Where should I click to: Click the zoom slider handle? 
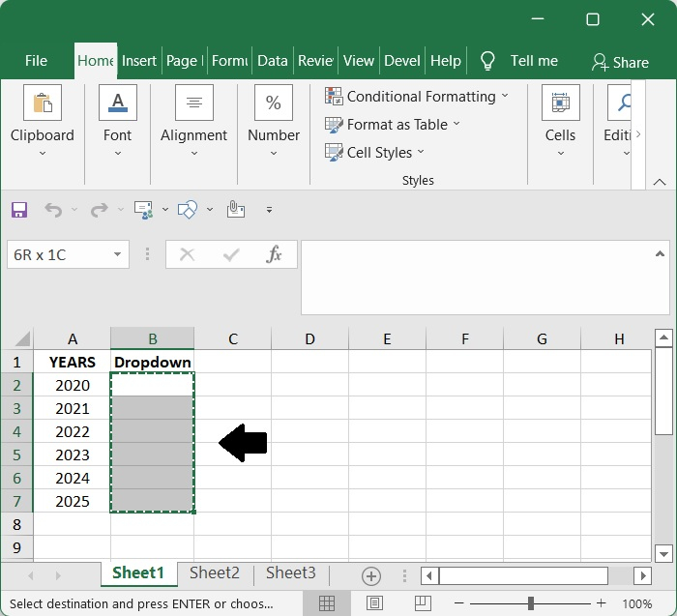click(x=531, y=603)
